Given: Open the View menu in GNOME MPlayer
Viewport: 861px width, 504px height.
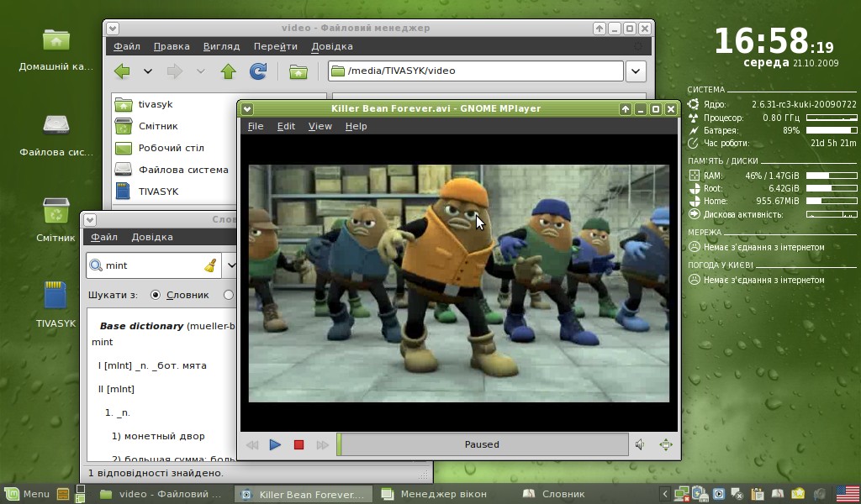Looking at the screenshot, I should (320, 126).
